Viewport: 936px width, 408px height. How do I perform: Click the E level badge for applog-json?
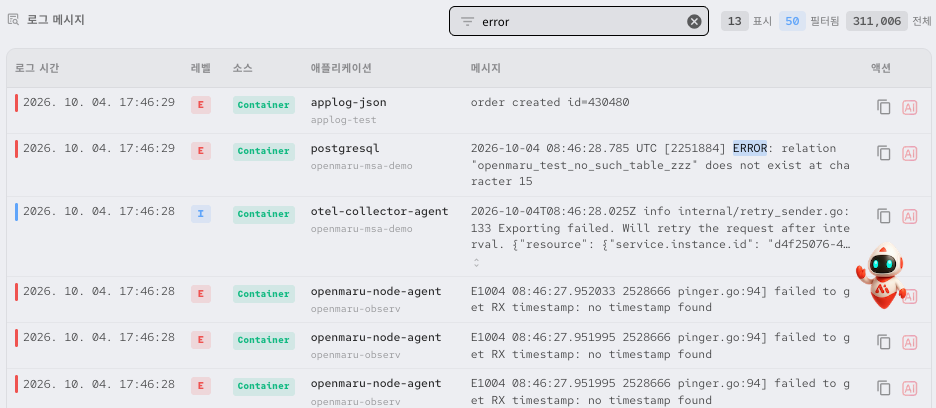201,105
